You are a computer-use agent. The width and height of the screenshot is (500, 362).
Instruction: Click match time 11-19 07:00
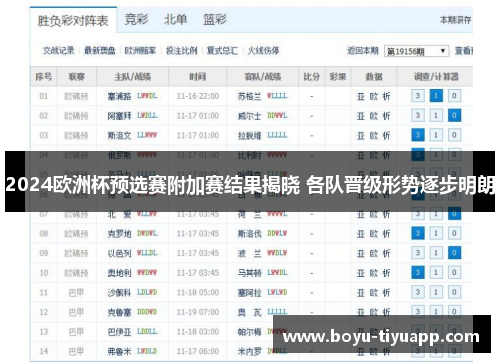[x=198, y=312]
